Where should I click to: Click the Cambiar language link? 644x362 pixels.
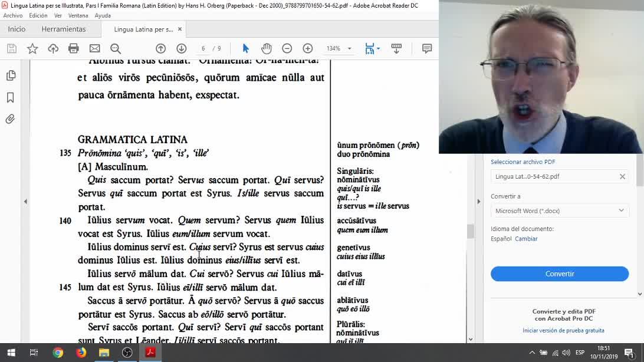click(526, 239)
